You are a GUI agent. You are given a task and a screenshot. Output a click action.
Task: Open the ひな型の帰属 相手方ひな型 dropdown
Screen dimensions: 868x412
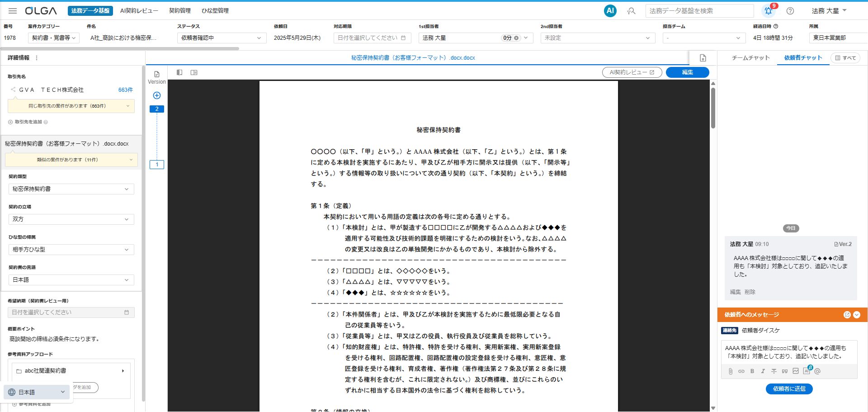pyautogui.click(x=71, y=250)
